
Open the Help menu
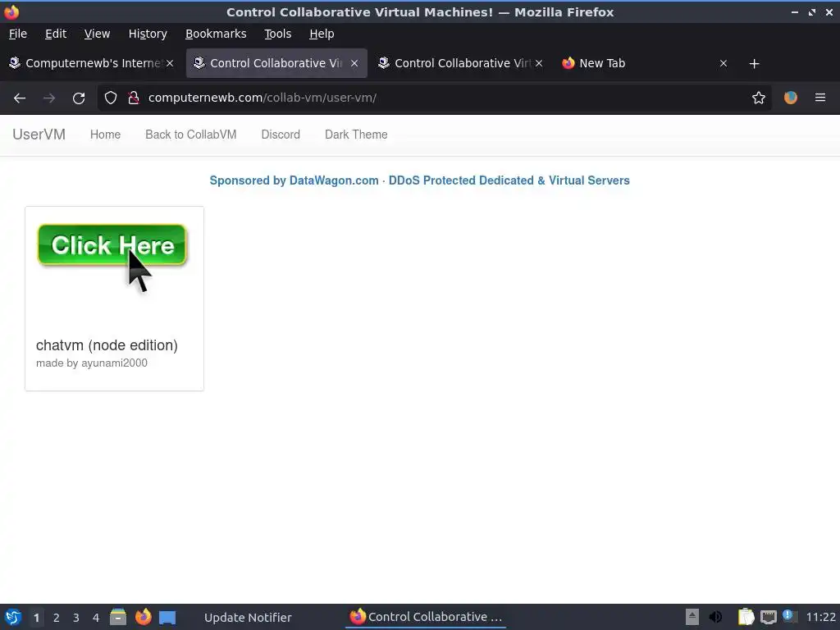coord(322,34)
